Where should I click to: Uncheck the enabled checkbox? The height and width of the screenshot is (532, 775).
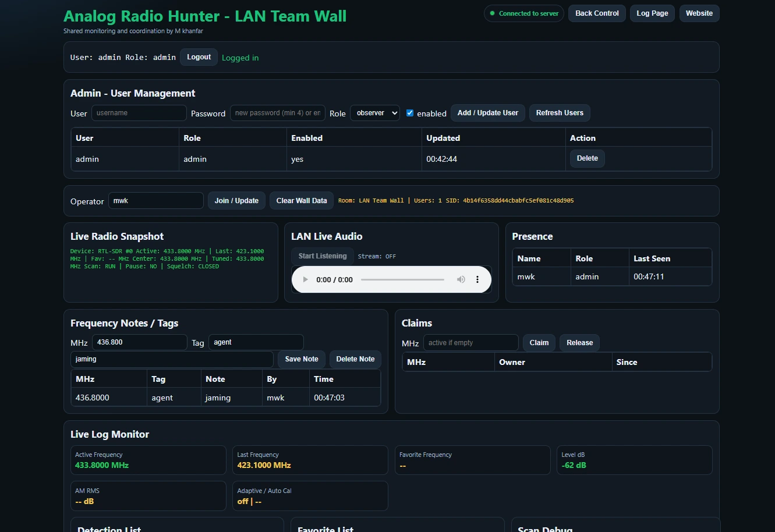(410, 113)
